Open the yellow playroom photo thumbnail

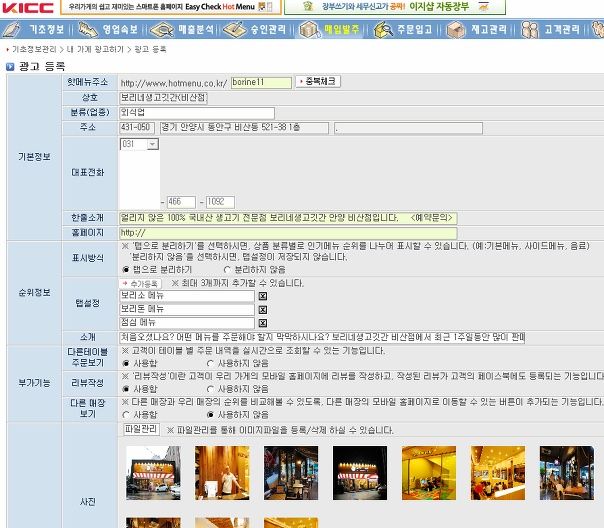coord(429,473)
